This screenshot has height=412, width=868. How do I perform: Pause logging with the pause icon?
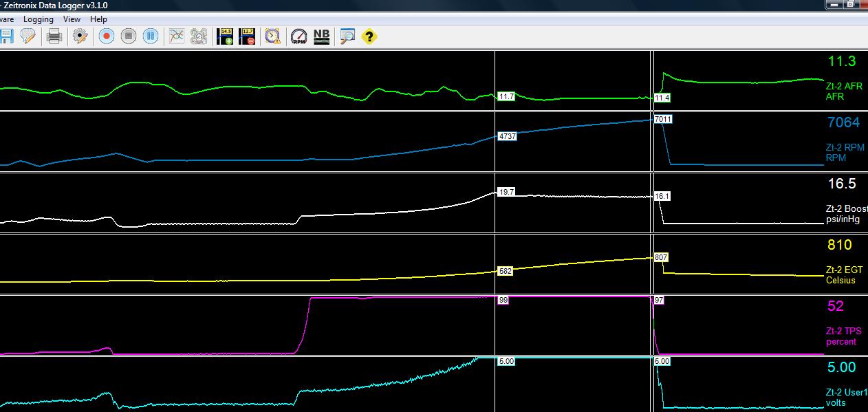pos(150,36)
